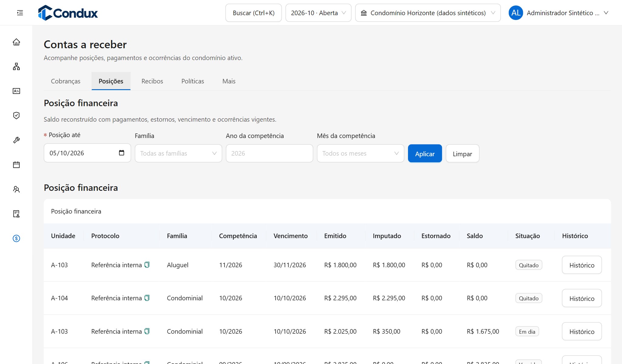The width and height of the screenshot is (622, 364).
Task: Open the people sidebar icon
Action: (16, 189)
